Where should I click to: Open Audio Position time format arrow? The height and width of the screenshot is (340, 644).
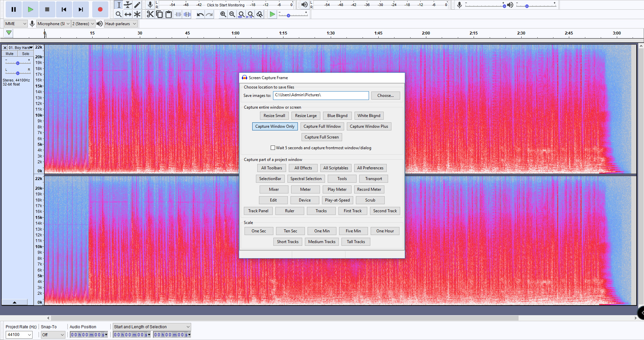[106, 335]
